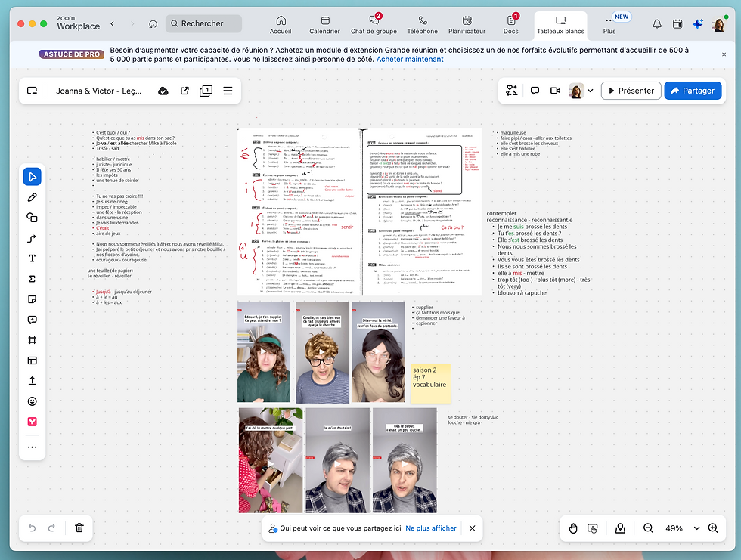Toggle the follow pointer screen icon

(593, 528)
